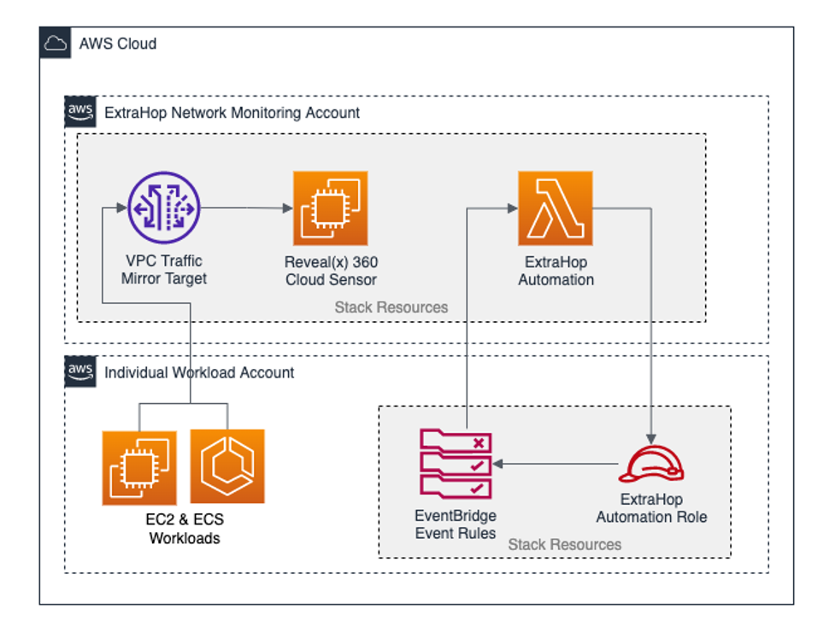The height and width of the screenshot is (644, 835).
Task: Click the ExtraHop Network Monitoring Account label
Action: pos(231,112)
